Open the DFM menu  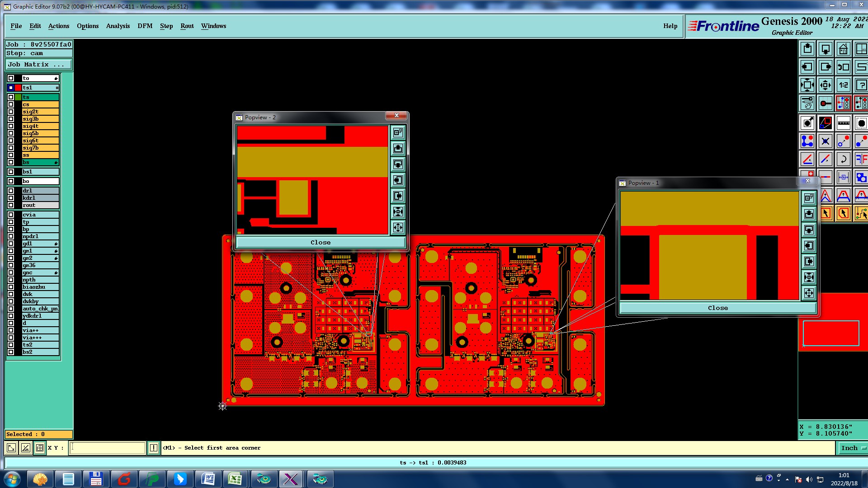pyautogui.click(x=145, y=26)
